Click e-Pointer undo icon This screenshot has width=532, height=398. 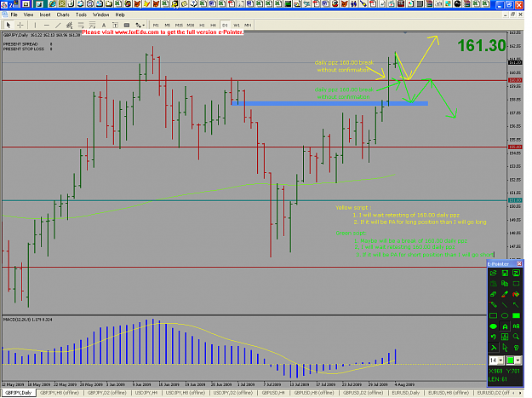494,337
